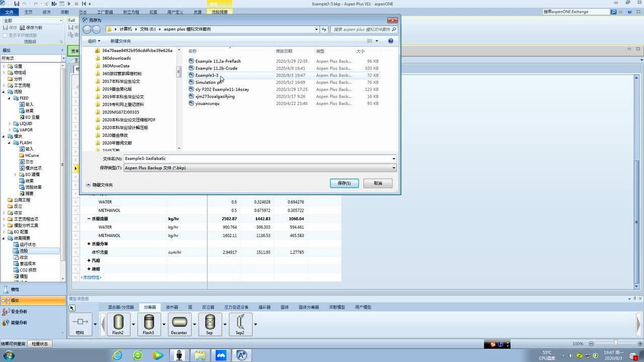The image size is (644, 362).
Task: Pick the Flash3 block icon
Action: pos(148,322)
